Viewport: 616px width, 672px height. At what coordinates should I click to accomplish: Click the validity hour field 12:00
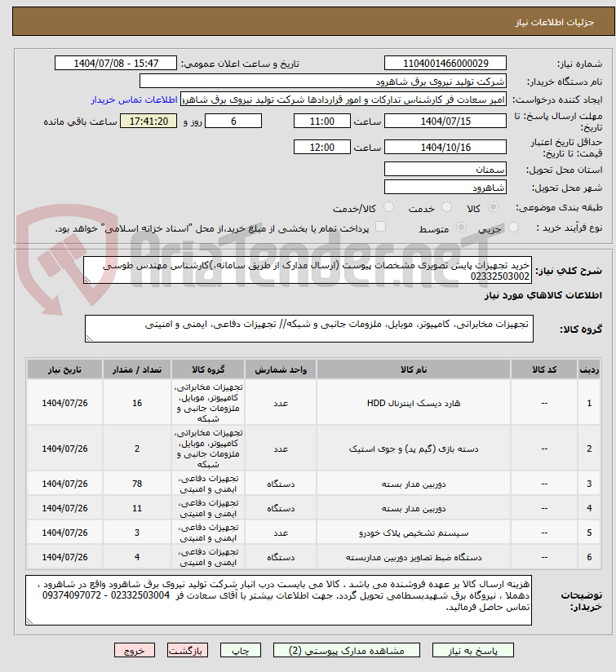pos(322,147)
